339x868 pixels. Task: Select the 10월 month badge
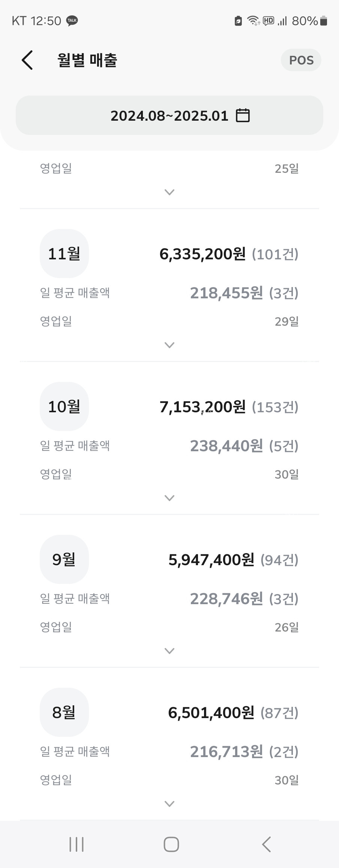64,407
